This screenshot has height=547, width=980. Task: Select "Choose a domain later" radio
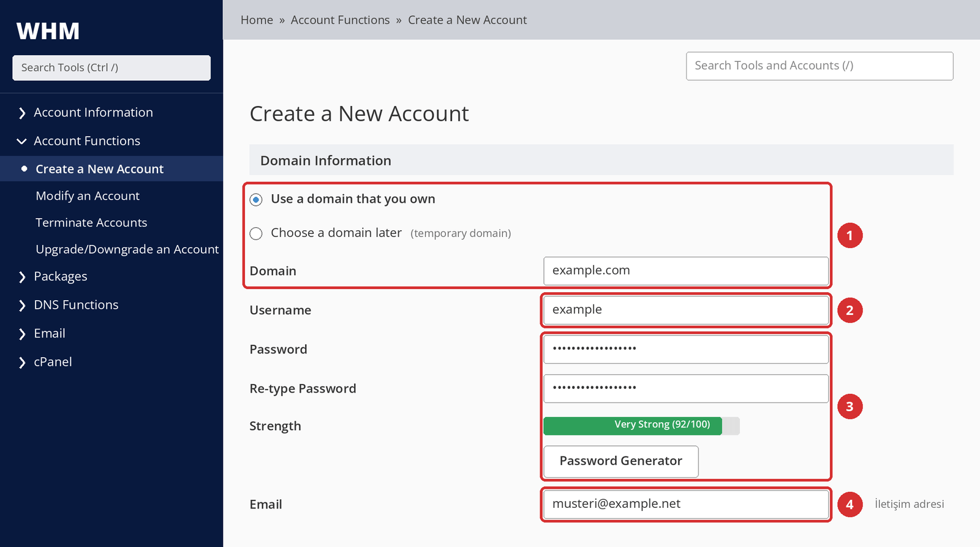point(256,233)
